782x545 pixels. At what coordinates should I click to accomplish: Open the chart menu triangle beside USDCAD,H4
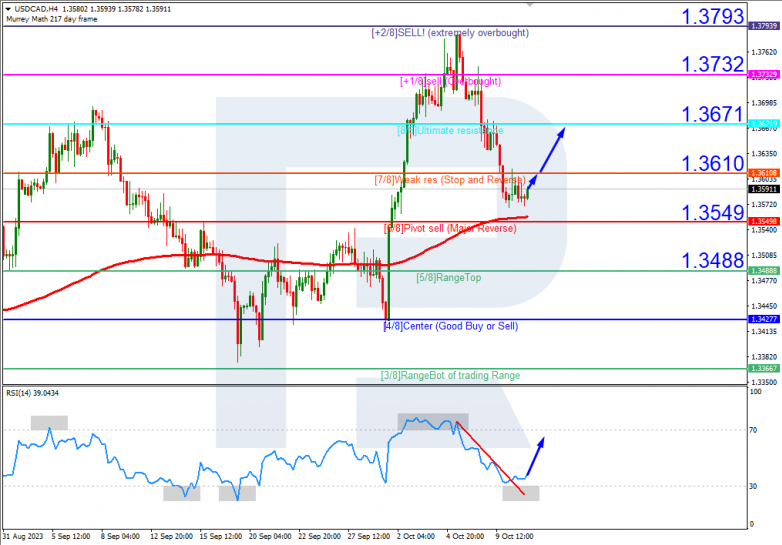pyautogui.click(x=8, y=9)
